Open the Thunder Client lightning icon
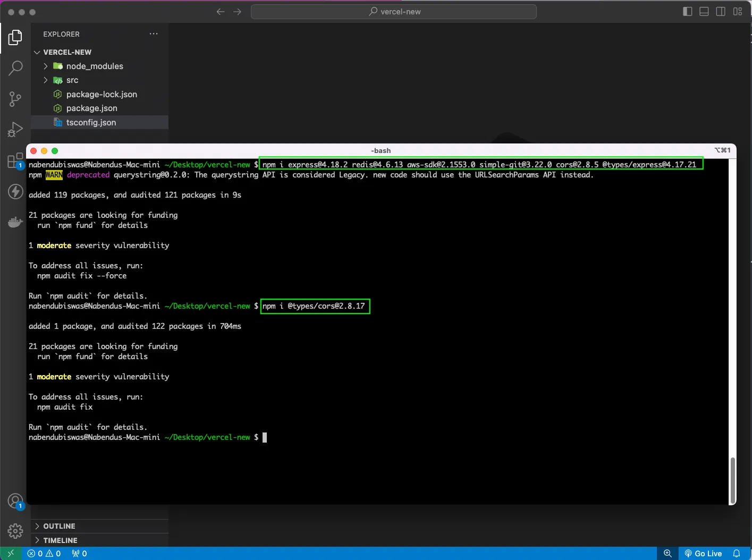Viewport: 752px width, 560px height. click(15, 191)
